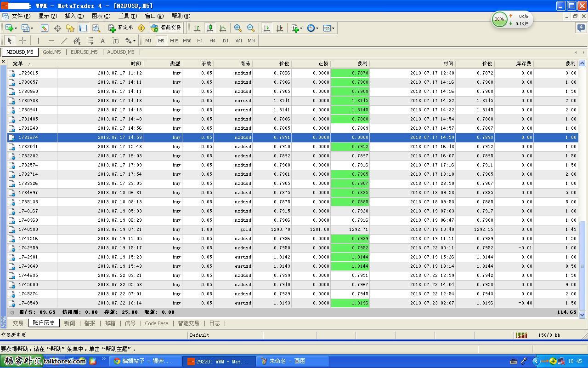Toggle the Market Watch window icon
This screenshot has height=368, width=588.
[45, 28]
